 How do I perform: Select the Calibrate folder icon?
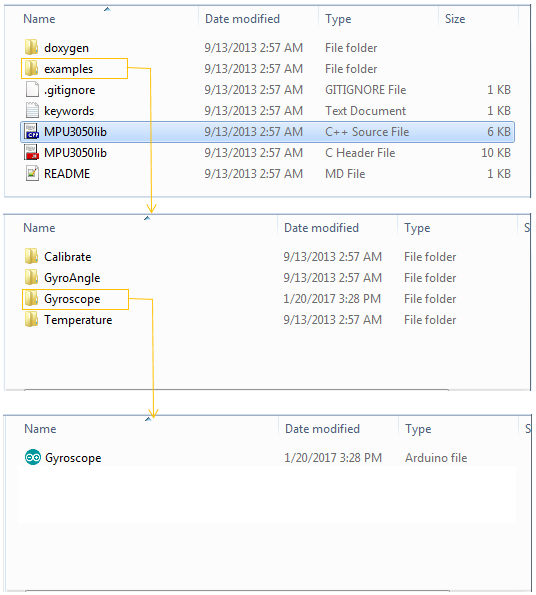point(31,257)
